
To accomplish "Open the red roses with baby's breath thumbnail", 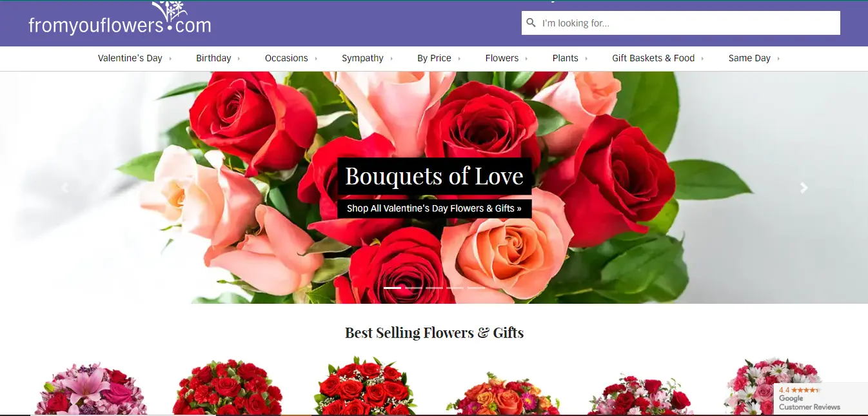I will point(365,386).
